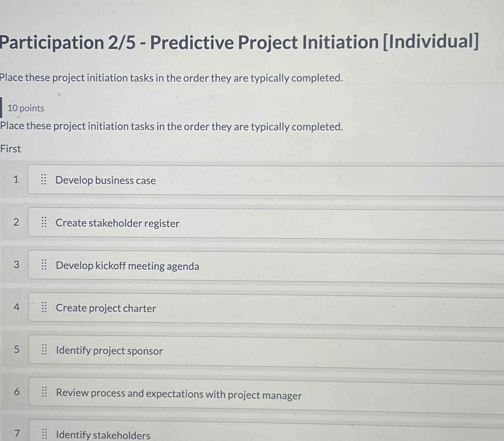The height and width of the screenshot is (441, 504).
Task: Click the 10 points label
Action: click(25, 108)
